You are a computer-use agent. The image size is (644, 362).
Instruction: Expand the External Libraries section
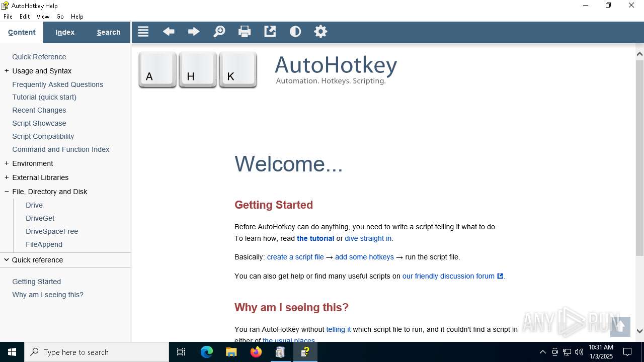click(7, 177)
